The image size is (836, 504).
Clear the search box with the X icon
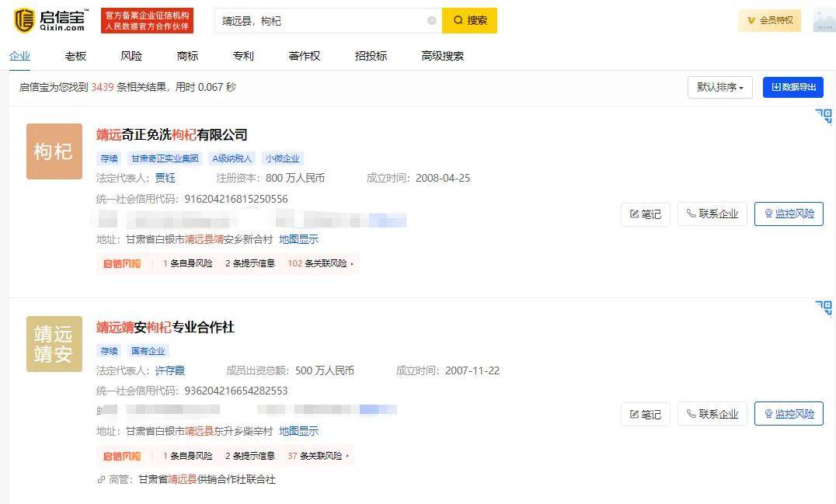tap(432, 21)
